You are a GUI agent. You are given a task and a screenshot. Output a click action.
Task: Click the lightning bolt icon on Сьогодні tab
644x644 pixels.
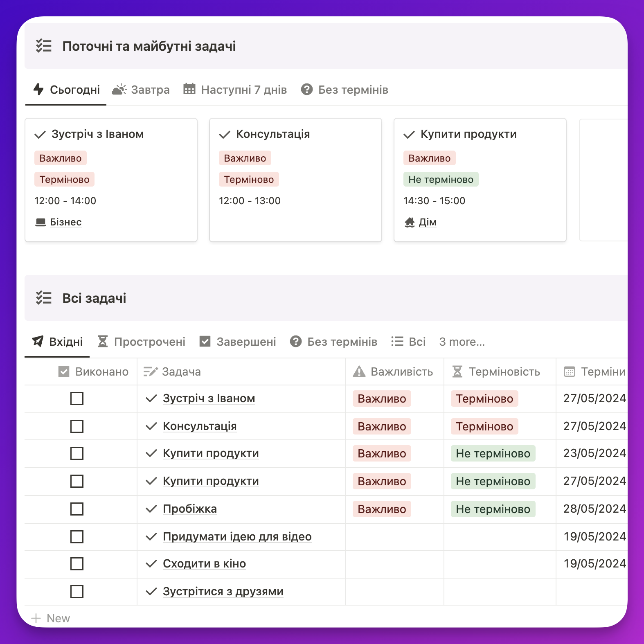tap(38, 89)
